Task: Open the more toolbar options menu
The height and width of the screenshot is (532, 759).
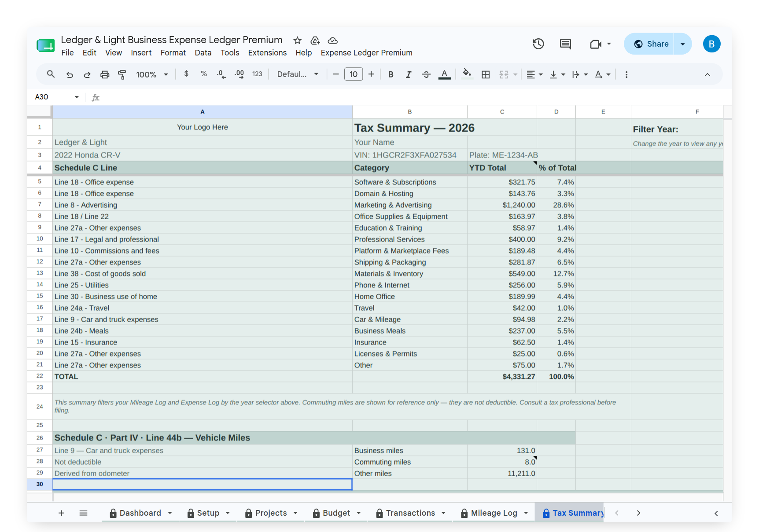Action: click(x=626, y=74)
